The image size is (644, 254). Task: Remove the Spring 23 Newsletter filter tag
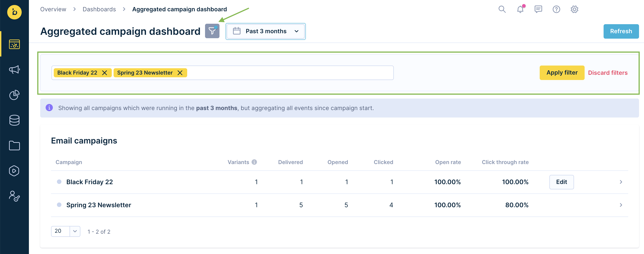click(180, 73)
